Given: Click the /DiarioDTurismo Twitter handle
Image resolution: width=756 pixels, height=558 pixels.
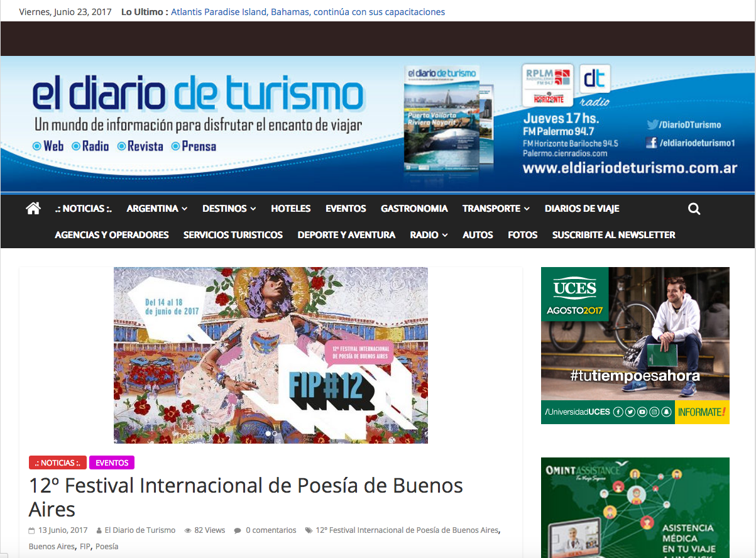Looking at the screenshot, I should (691, 124).
